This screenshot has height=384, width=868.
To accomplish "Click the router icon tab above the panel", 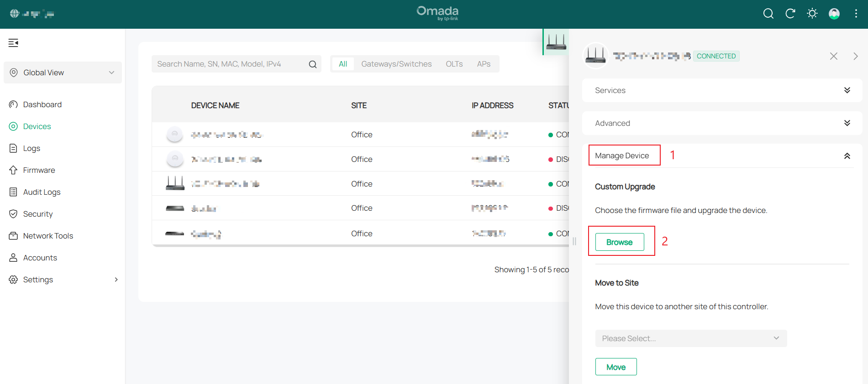I will point(556,42).
